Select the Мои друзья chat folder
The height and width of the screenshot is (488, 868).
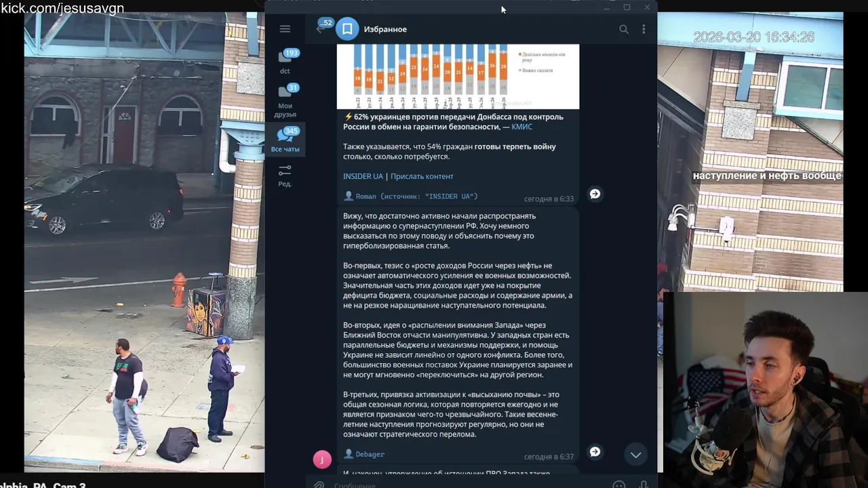pos(285,100)
